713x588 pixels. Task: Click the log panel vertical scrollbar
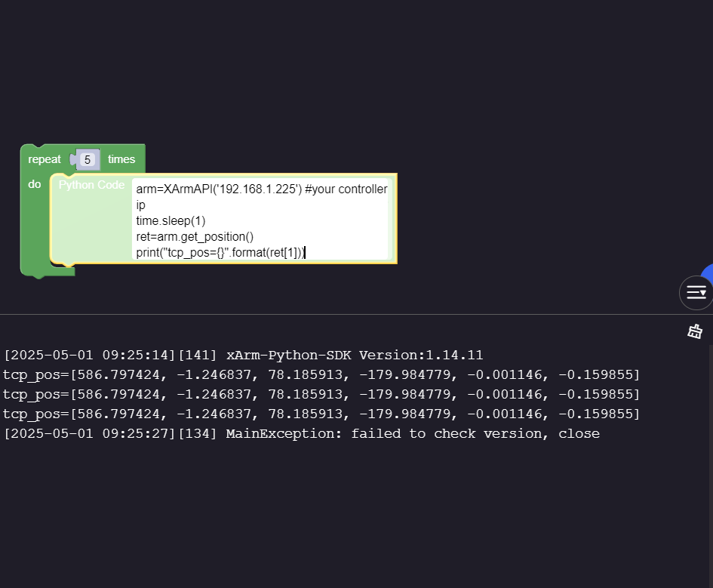tap(711, 464)
